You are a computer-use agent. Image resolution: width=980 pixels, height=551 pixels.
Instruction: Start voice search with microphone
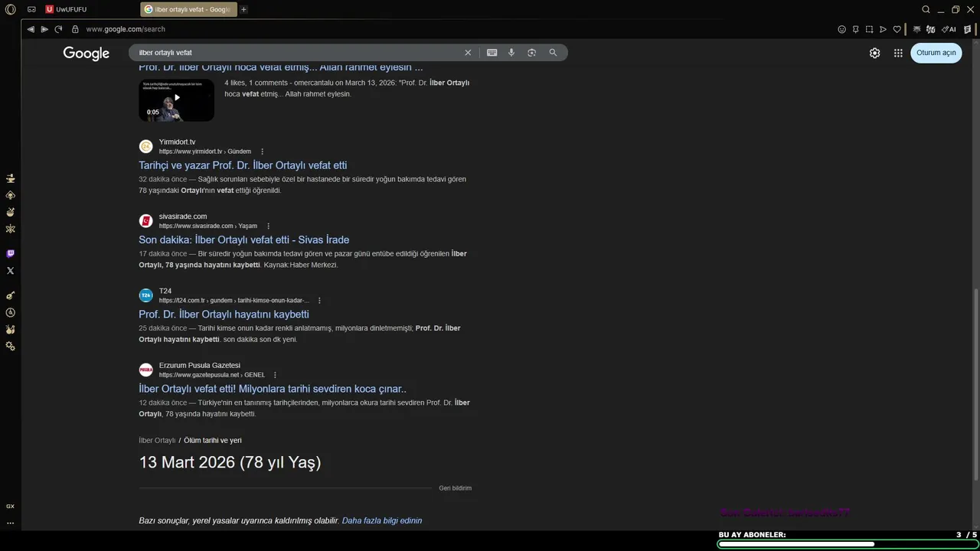[x=511, y=53]
